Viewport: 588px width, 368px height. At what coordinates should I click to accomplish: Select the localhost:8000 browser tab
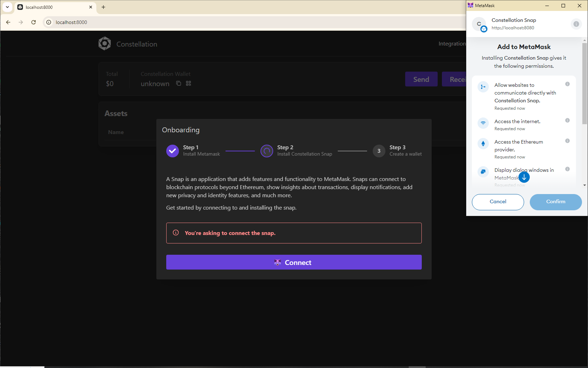click(x=55, y=7)
